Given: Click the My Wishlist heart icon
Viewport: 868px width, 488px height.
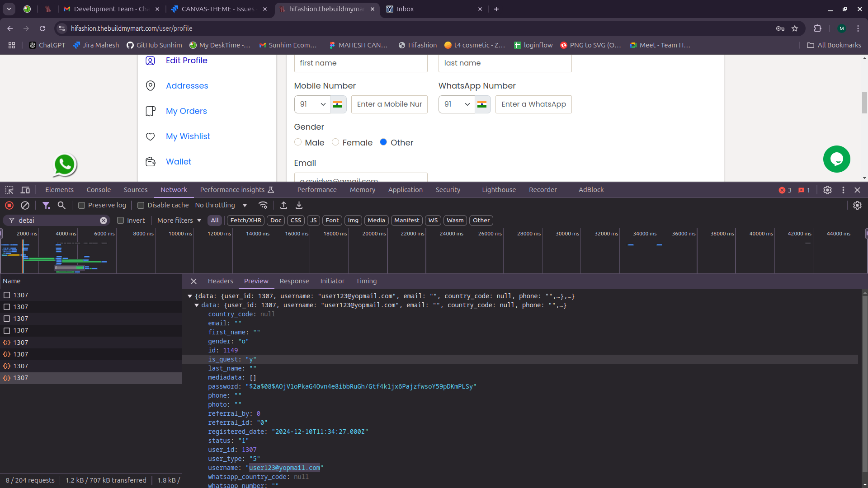Looking at the screenshot, I should (x=151, y=136).
